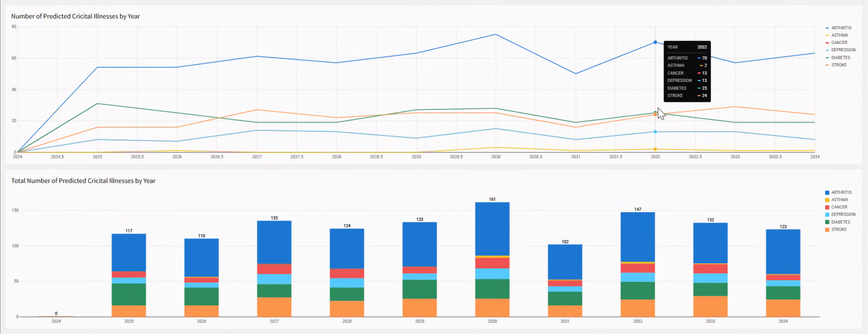This screenshot has height=334, width=868.
Task: Select the highlighted ARTHRITIS data point at 2032
Action: [x=655, y=42]
